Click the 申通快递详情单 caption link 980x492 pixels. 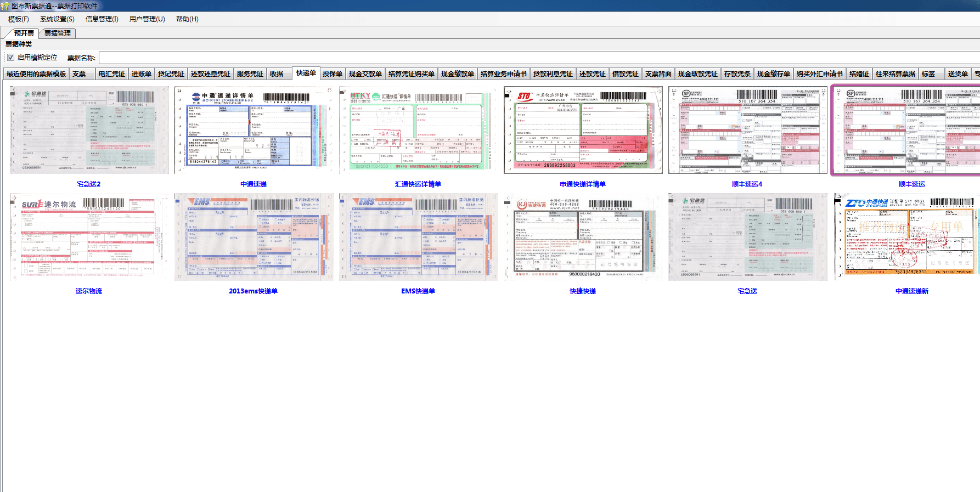[x=583, y=184]
